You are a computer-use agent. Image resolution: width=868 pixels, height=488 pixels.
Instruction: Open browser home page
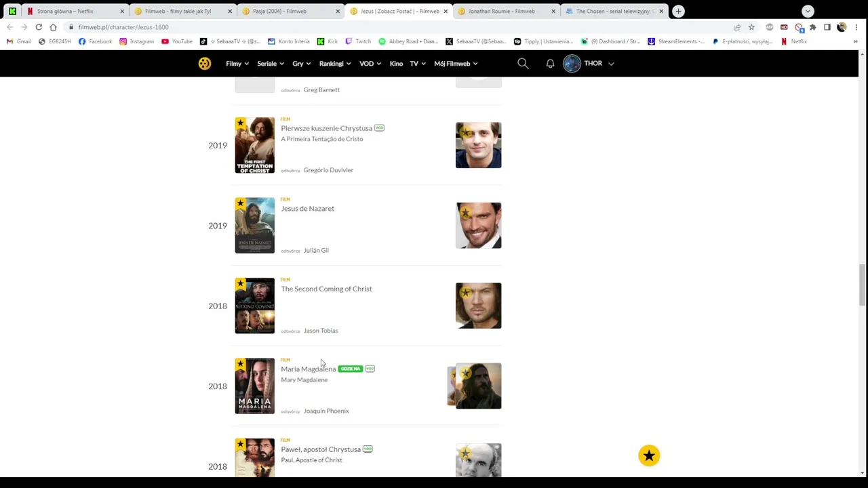pos(53,27)
